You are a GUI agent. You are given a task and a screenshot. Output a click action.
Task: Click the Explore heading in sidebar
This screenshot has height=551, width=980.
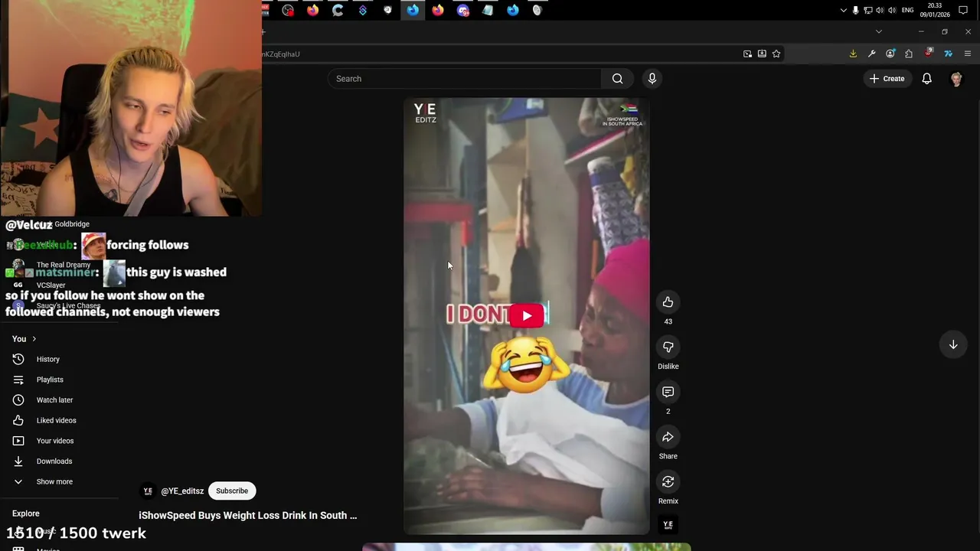pyautogui.click(x=26, y=514)
